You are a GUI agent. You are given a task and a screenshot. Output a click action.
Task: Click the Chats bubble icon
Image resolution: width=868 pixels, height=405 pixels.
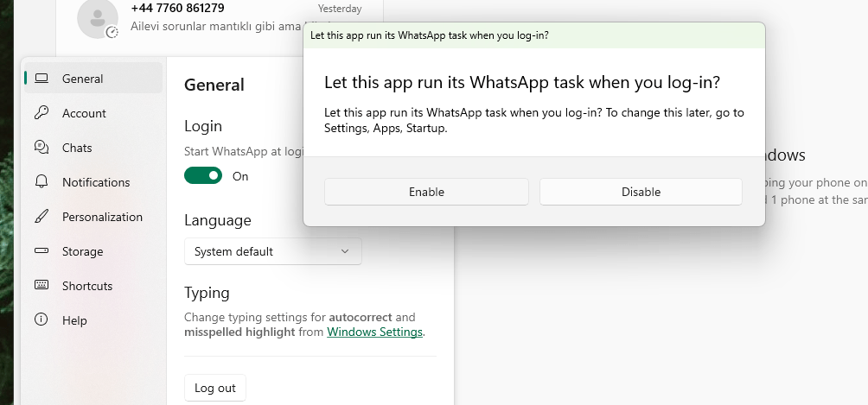41,147
